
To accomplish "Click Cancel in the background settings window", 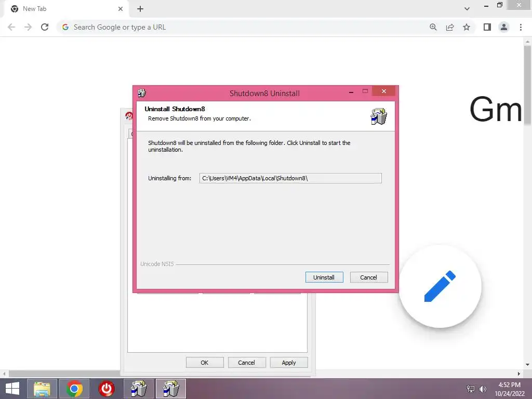I will [247, 362].
